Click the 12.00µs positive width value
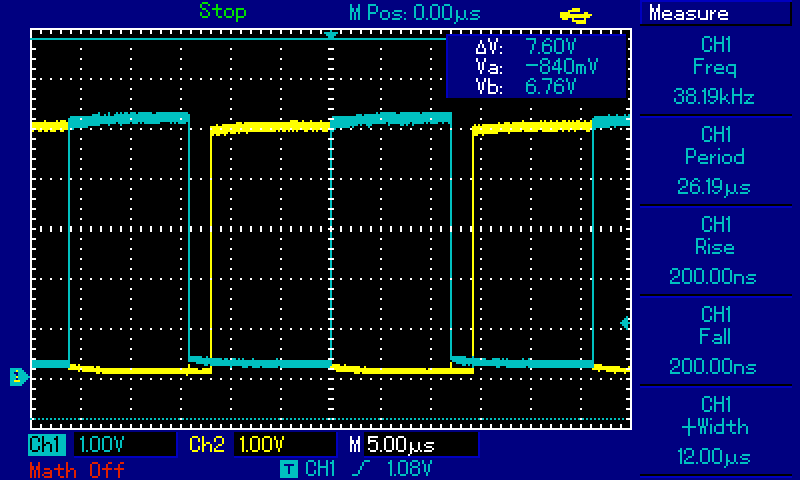Screen dimensions: 800x480 pyautogui.click(x=714, y=456)
